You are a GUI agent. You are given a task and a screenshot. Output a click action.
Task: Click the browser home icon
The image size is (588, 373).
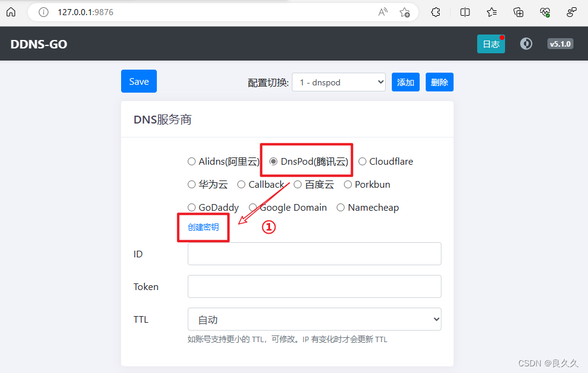(11, 12)
